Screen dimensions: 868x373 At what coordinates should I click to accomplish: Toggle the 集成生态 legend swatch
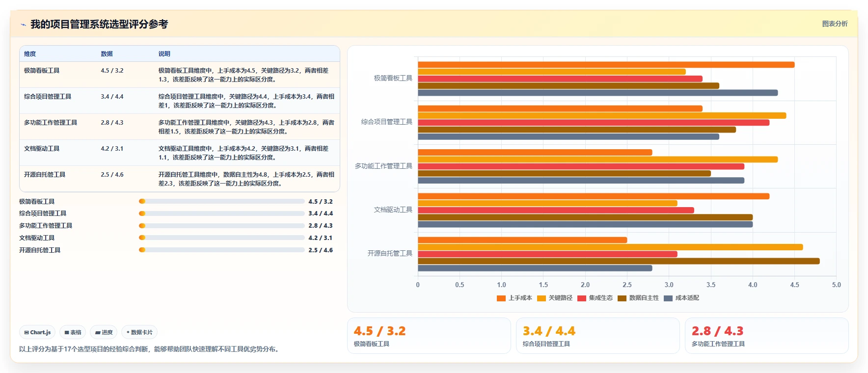pyautogui.click(x=582, y=298)
